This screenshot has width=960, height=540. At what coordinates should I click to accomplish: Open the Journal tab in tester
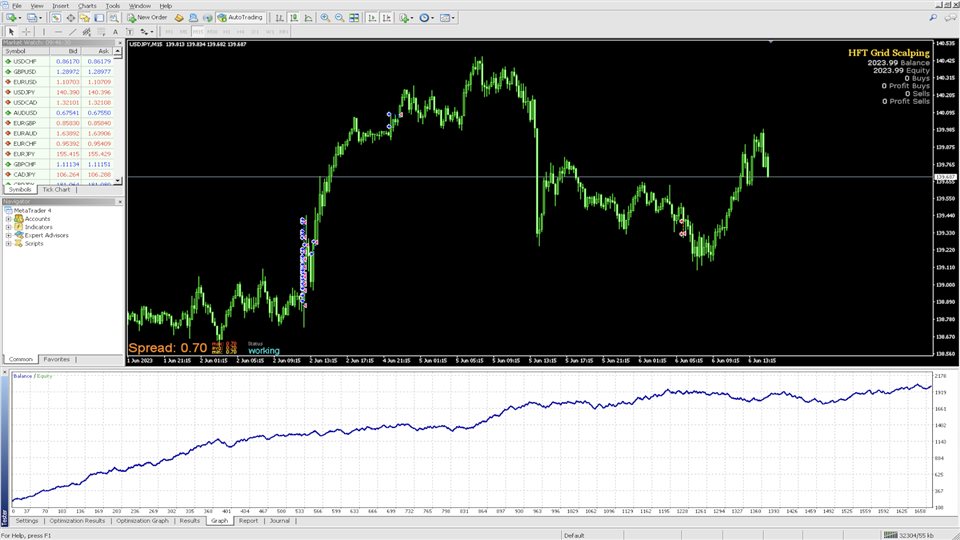[x=280, y=521]
